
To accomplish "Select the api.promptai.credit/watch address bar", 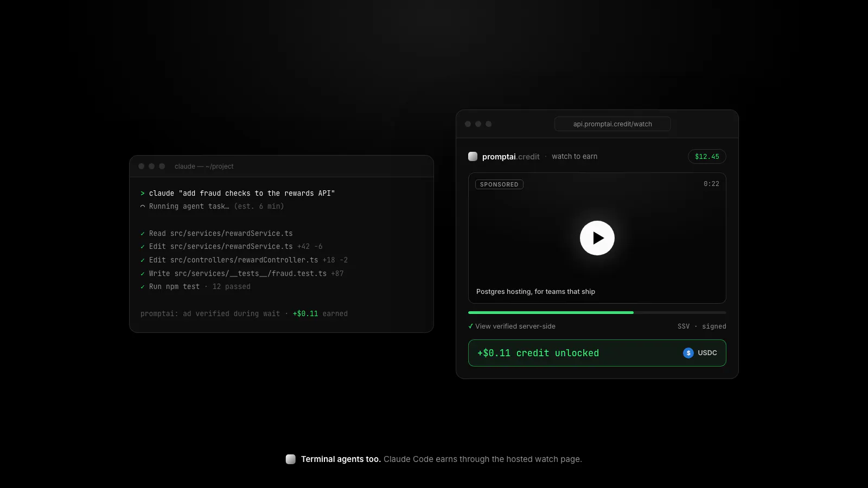I will 612,124.
